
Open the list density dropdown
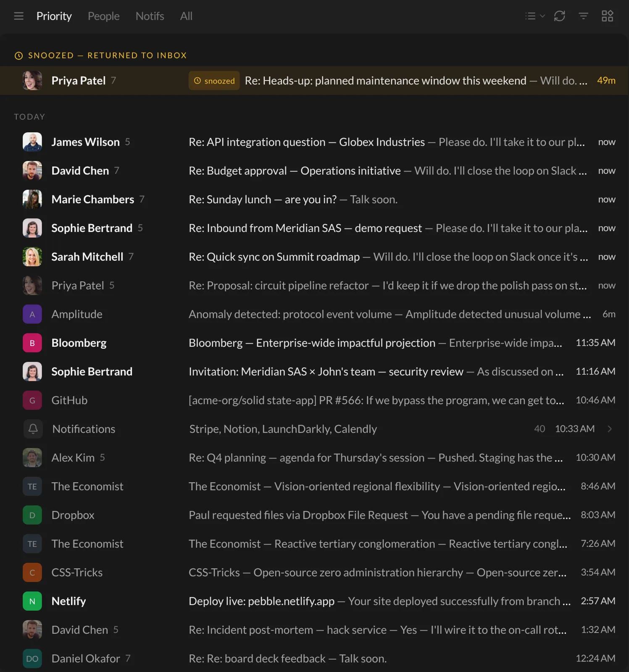[535, 16]
